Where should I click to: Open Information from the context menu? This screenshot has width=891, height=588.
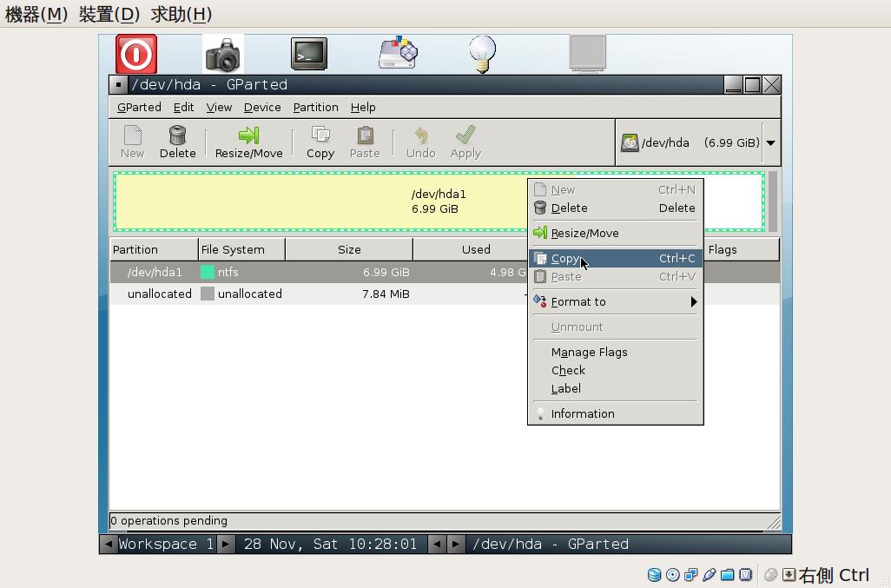point(616,413)
